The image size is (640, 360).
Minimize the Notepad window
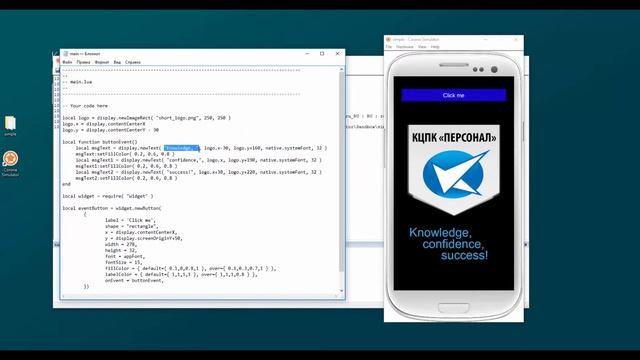(307, 53)
